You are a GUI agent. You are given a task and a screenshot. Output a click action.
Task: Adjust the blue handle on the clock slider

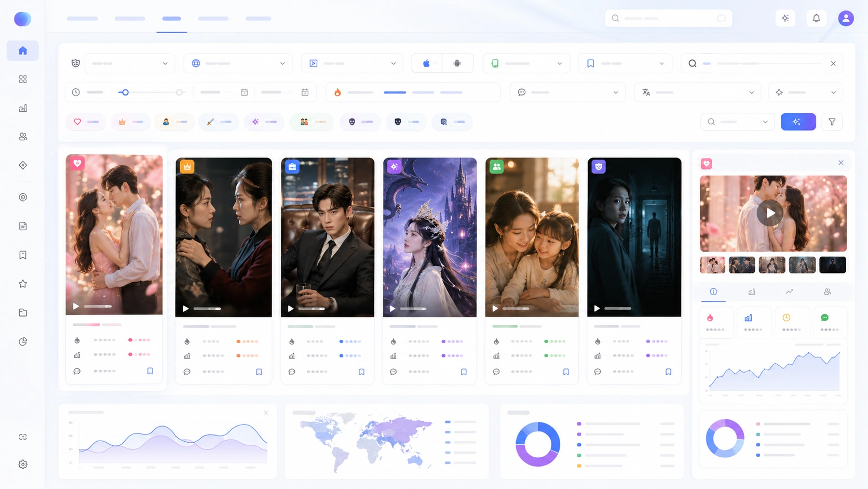(x=125, y=92)
